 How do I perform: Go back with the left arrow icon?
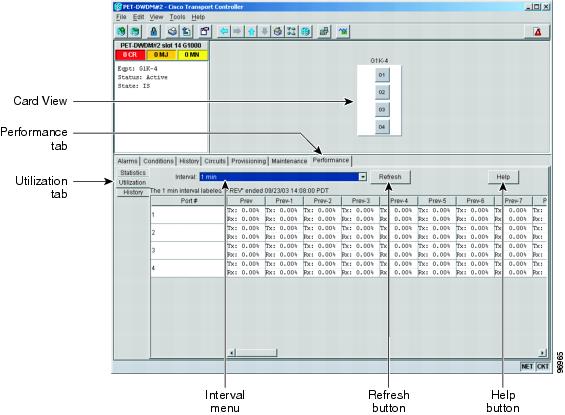pyautogui.click(x=224, y=31)
